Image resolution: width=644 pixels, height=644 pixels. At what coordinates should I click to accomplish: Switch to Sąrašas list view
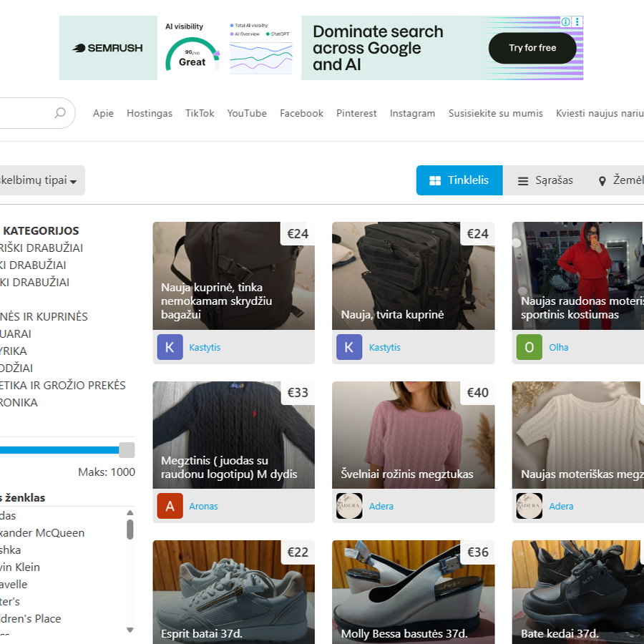545,180
